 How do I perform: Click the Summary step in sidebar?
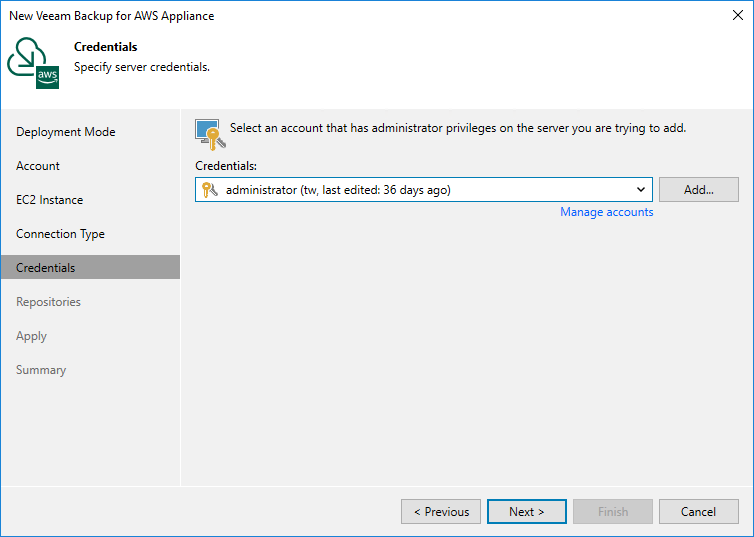[41, 370]
